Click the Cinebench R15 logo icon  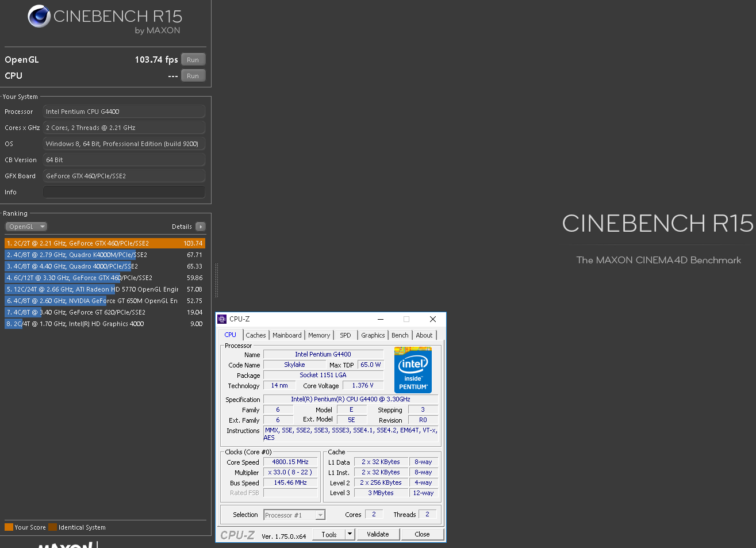click(39, 16)
